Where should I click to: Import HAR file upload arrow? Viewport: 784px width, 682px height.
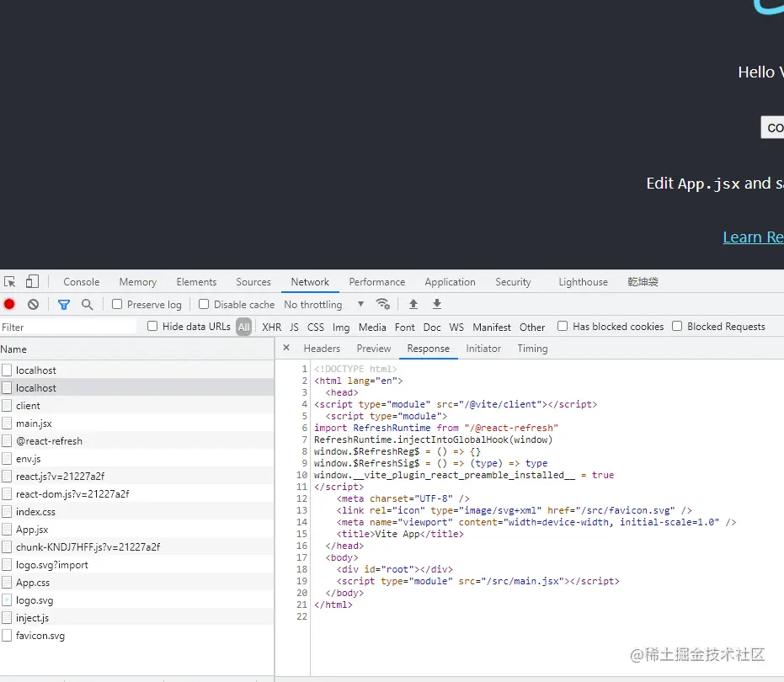(413, 304)
